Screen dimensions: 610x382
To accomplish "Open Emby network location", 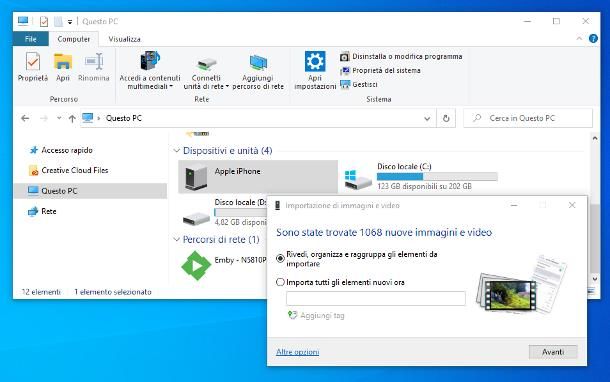I will (x=224, y=265).
